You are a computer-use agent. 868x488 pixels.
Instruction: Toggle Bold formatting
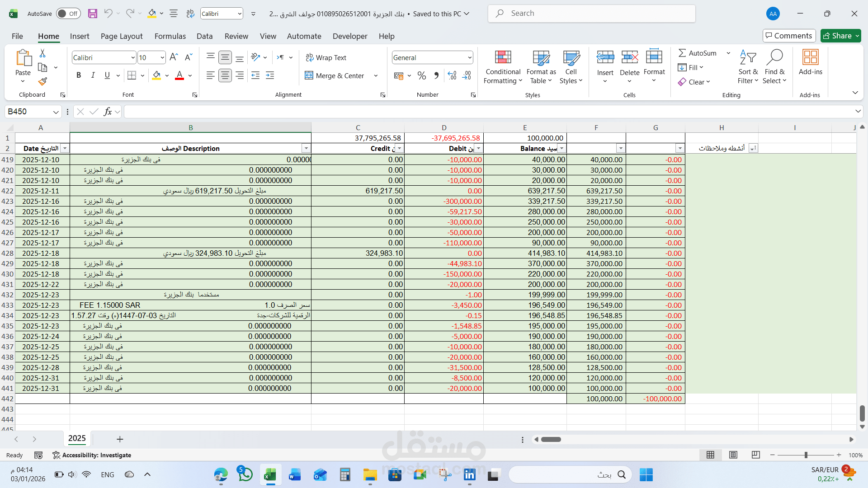(79, 75)
